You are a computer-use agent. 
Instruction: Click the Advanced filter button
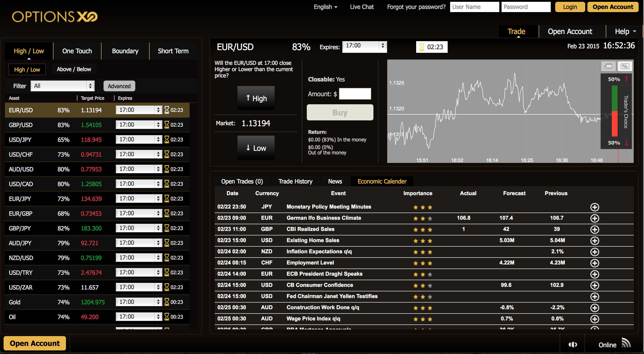tap(119, 86)
